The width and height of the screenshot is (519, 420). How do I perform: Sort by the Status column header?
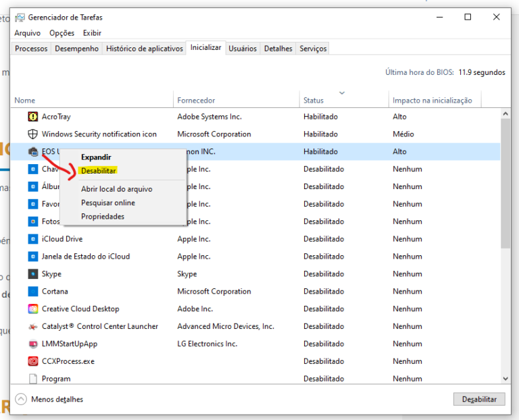point(314,101)
